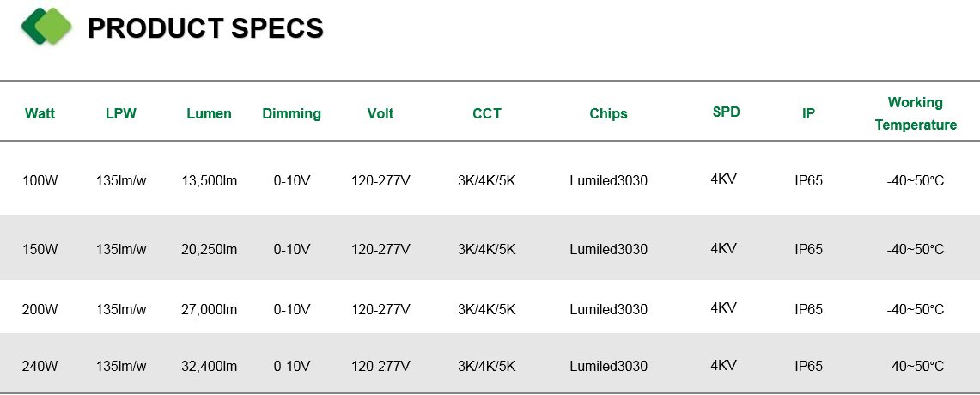Image resolution: width=980 pixels, height=395 pixels.
Task: Select the LPW column header
Action: [x=120, y=113]
